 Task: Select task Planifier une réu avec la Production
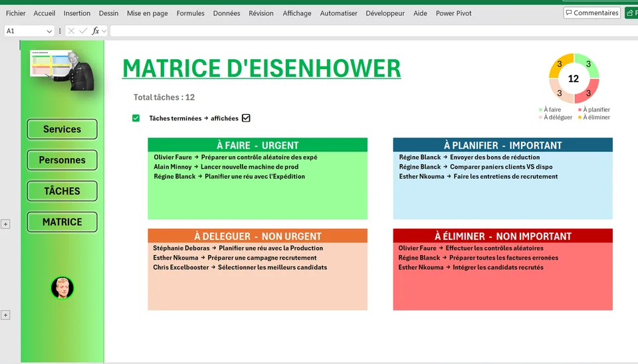click(x=271, y=248)
